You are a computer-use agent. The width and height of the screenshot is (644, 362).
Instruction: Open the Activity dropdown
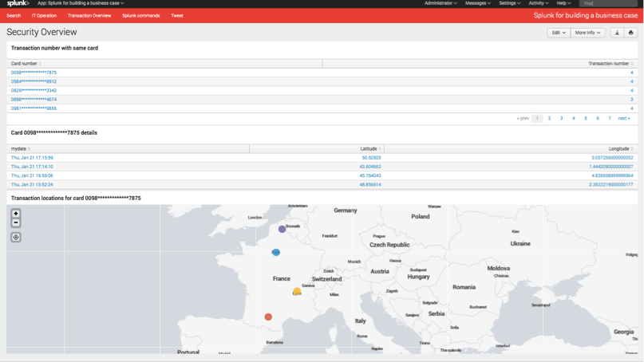[x=539, y=3]
